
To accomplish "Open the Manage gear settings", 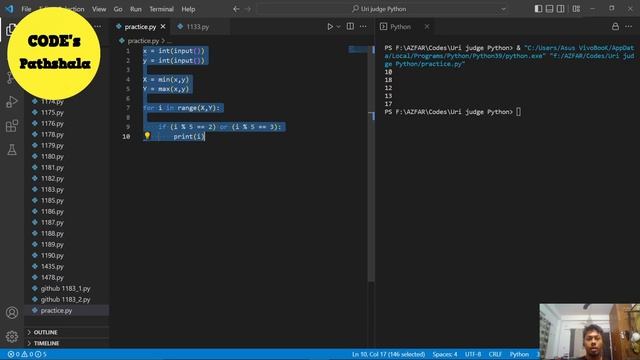I will tap(12, 336).
